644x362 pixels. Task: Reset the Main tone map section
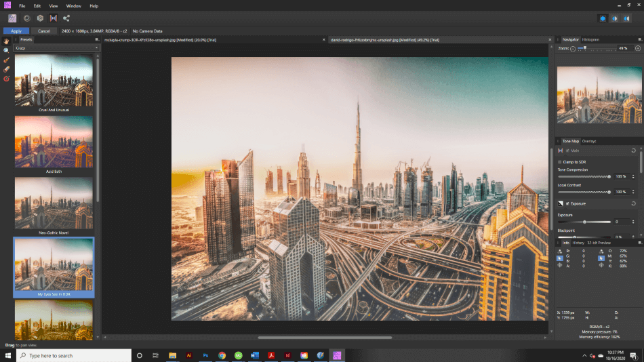click(634, 150)
